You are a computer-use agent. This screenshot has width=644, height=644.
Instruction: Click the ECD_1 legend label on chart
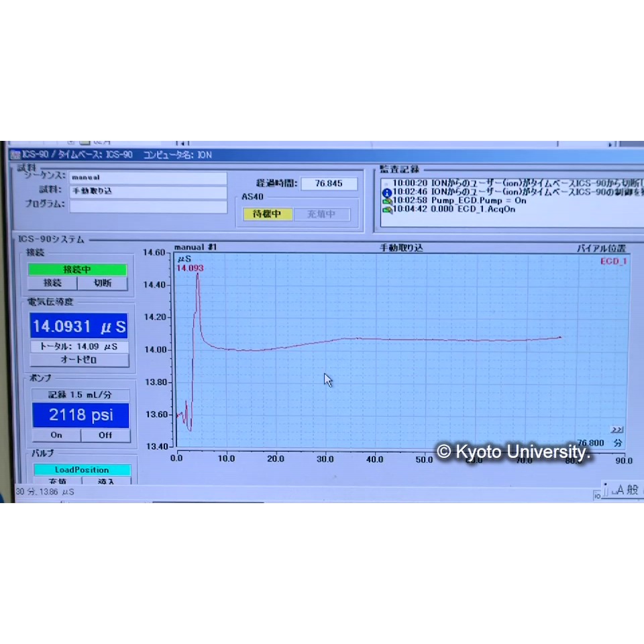[x=612, y=261]
